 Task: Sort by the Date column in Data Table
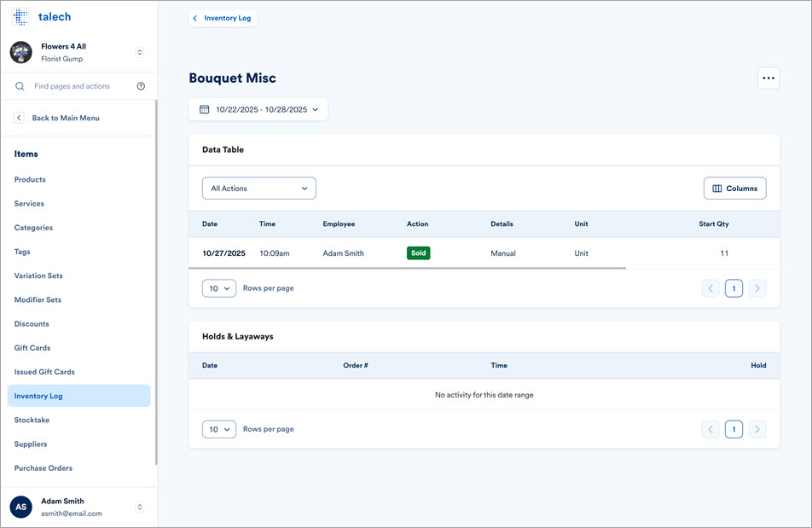pyautogui.click(x=210, y=224)
